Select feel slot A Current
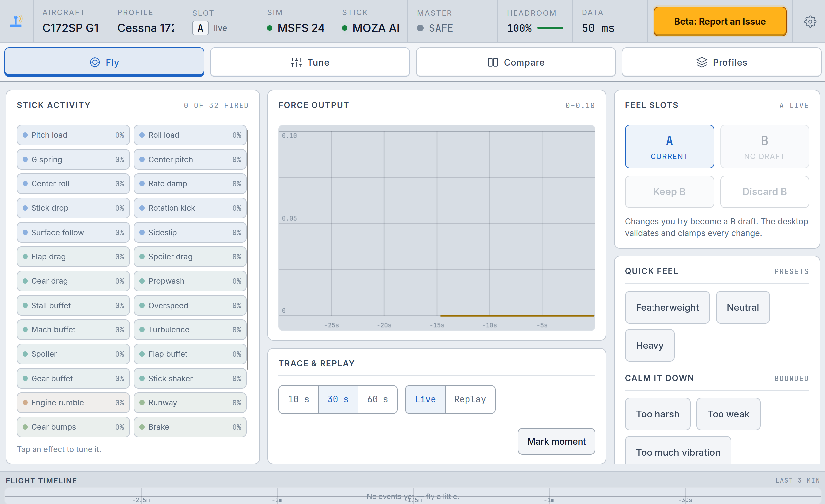Screen dimensions: 825x504 pos(669,147)
